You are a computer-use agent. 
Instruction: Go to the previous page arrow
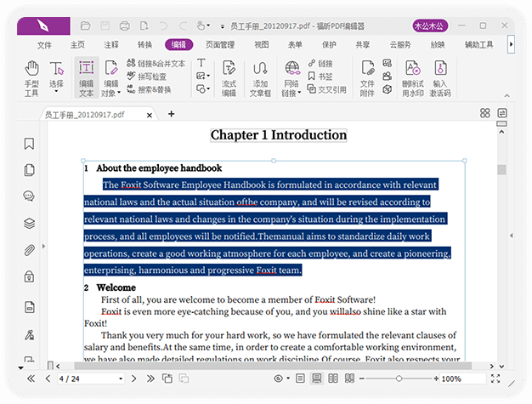[x=48, y=378]
